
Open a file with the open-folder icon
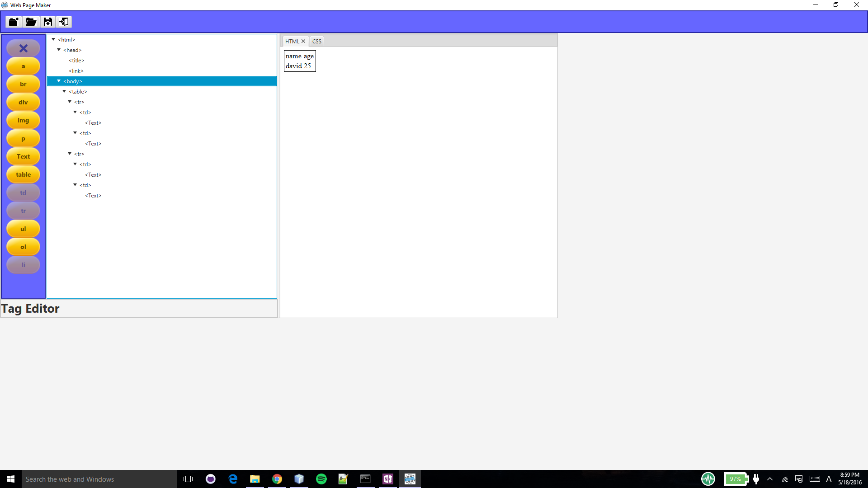click(31, 22)
